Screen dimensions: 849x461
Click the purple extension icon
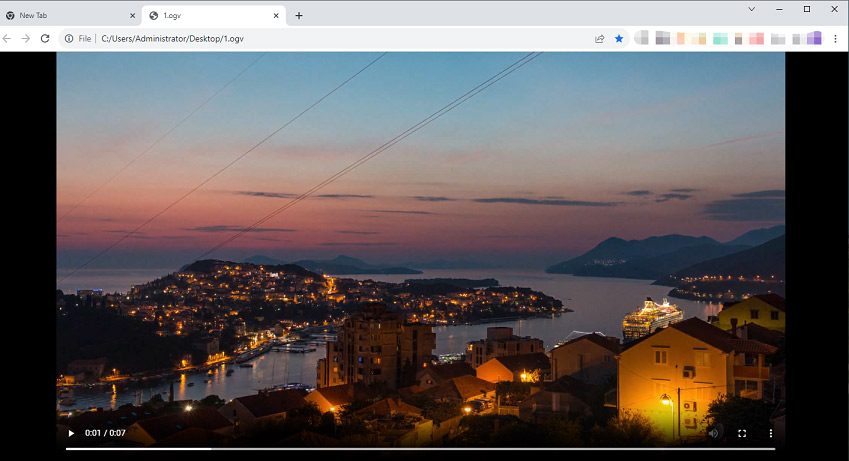click(x=814, y=38)
